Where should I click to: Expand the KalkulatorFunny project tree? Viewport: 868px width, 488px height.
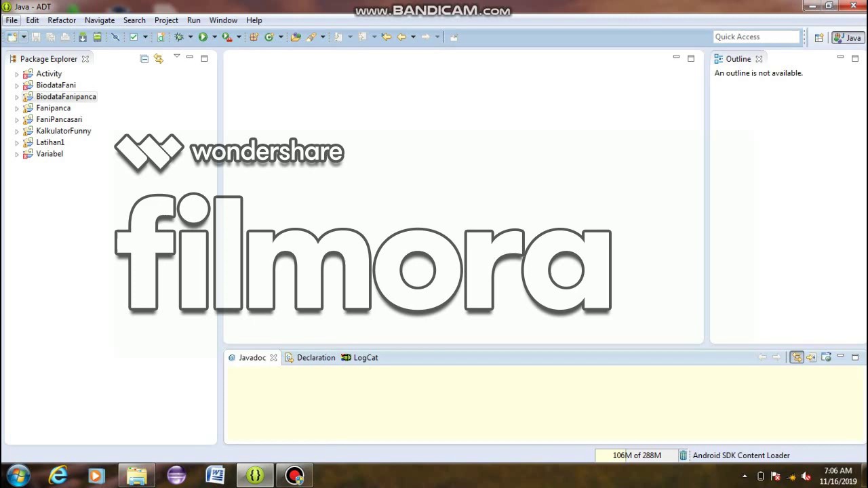pyautogui.click(x=17, y=131)
